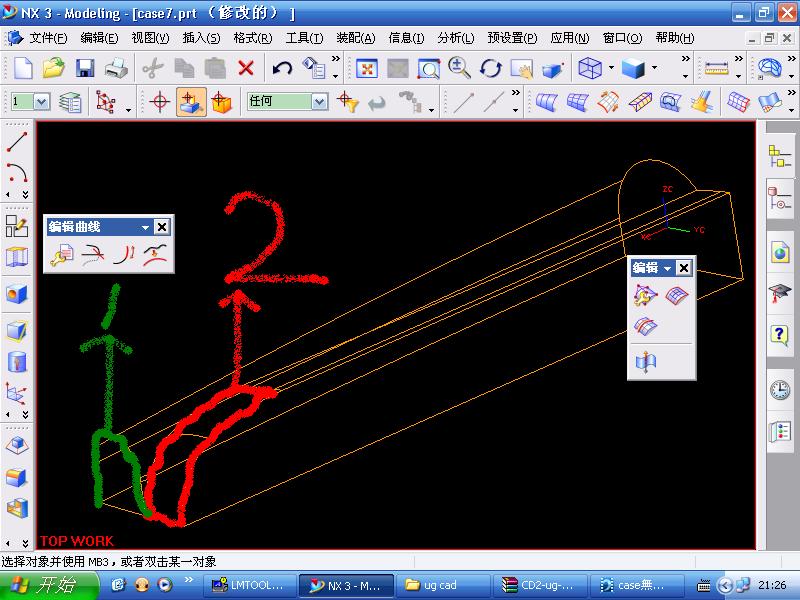Image resolution: width=800 pixels, height=600 pixels.
Task: Save the part with the floppy icon
Action: pos(85,68)
